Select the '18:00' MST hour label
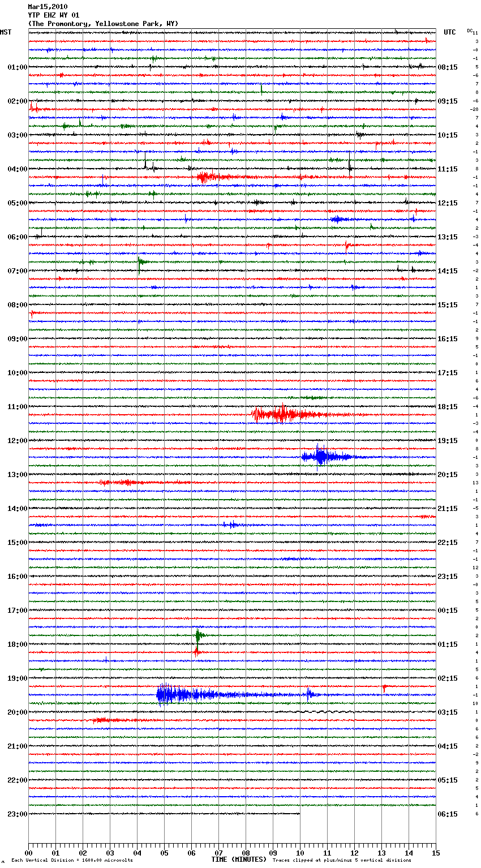Image resolution: width=481 pixels, height=868 pixels. pyautogui.click(x=18, y=644)
